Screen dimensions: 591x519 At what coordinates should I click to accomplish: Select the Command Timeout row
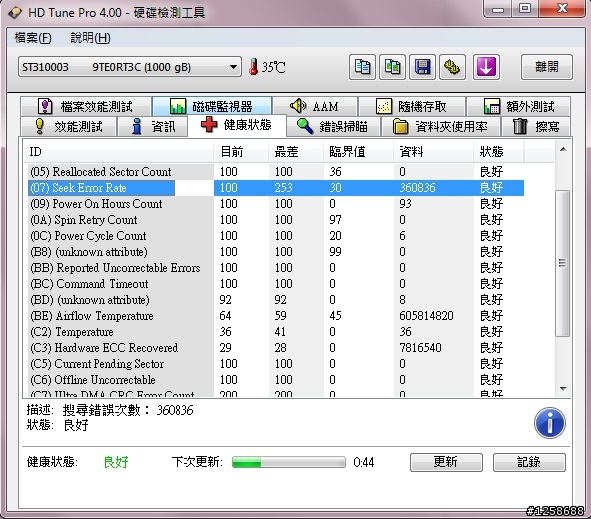(275, 284)
